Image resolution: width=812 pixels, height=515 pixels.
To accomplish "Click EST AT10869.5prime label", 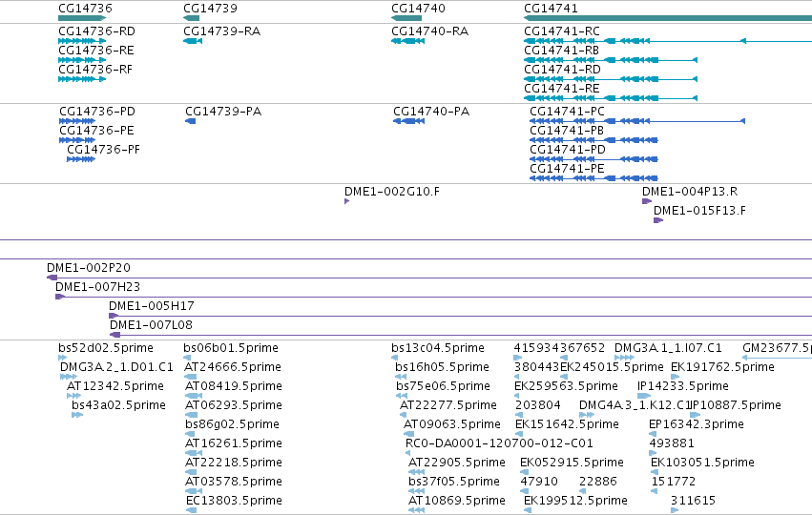I will point(457,501).
